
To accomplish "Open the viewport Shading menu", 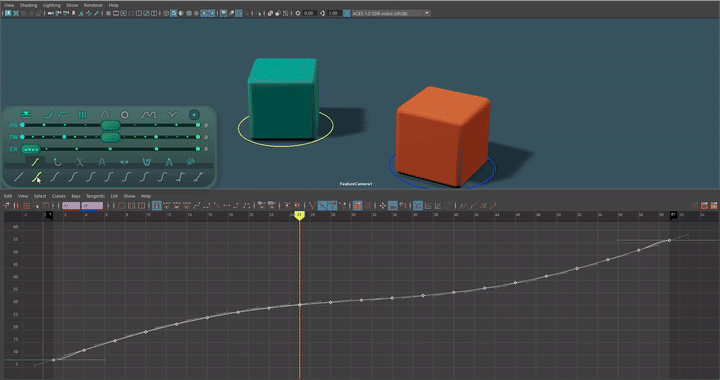I will point(28,5).
